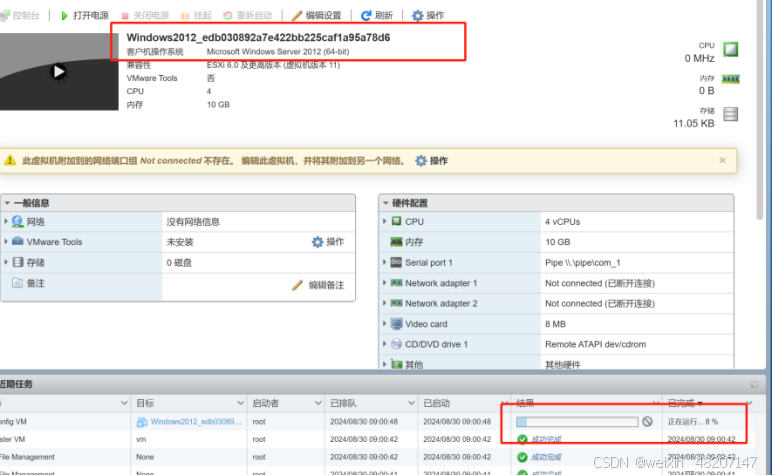Click the 没有网络信息 network value

pos(193,222)
